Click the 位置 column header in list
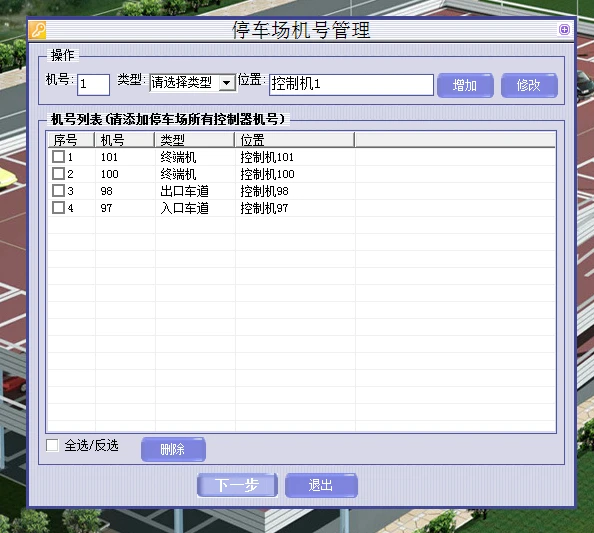The width and height of the screenshot is (594, 533). click(295, 140)
